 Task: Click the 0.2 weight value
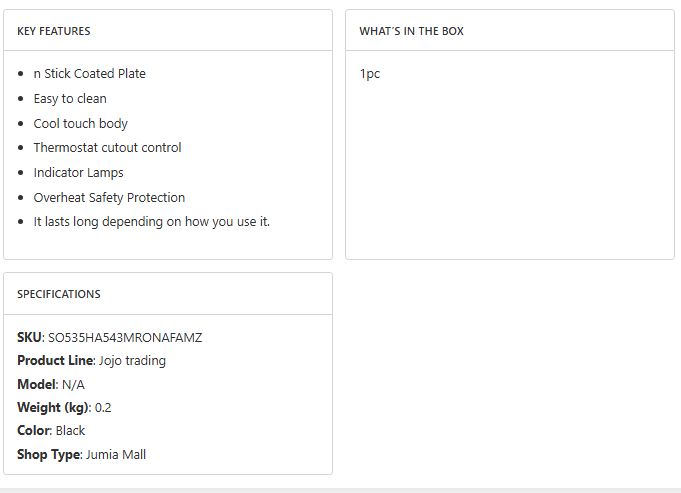tap(103, 407)
